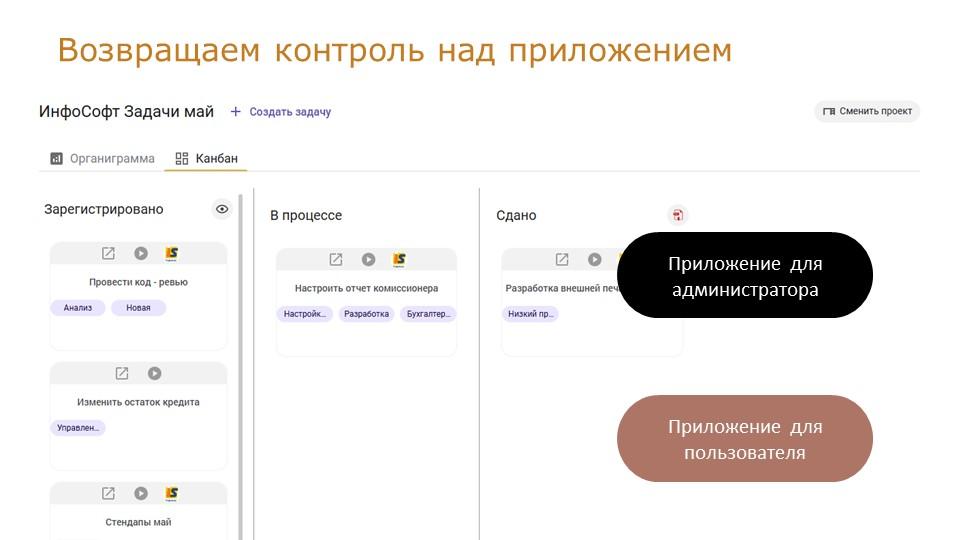Open Изменить остаток кредита card edit icon
This screenshot has height=540, width=960.
122,373
